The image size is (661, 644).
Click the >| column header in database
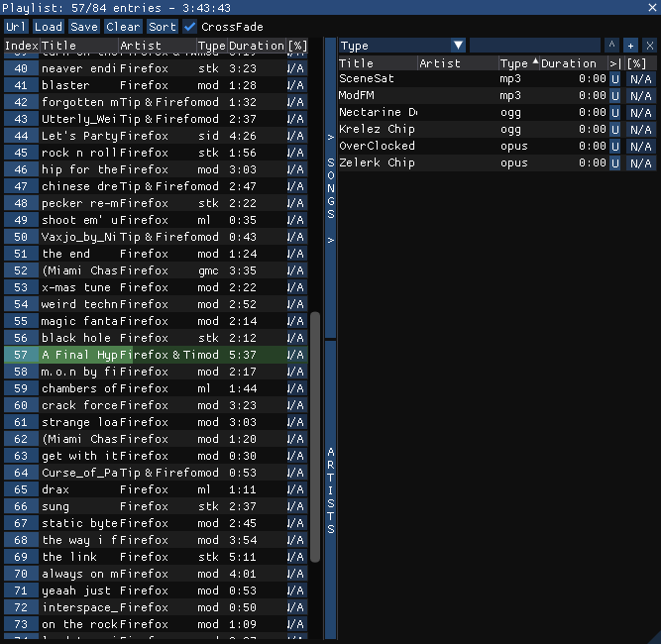click(x=615, y=63)
